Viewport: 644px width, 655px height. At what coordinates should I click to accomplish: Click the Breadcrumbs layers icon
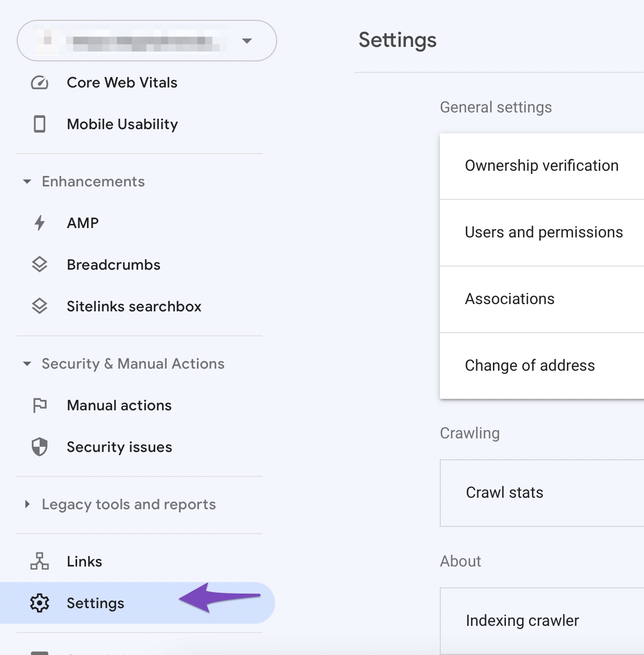tap(39, 264)
